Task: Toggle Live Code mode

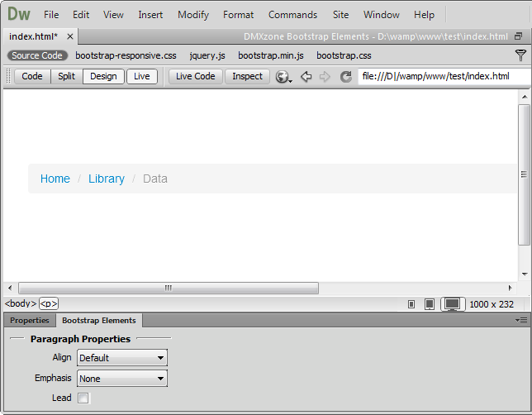Action: (x=196, y=76)
